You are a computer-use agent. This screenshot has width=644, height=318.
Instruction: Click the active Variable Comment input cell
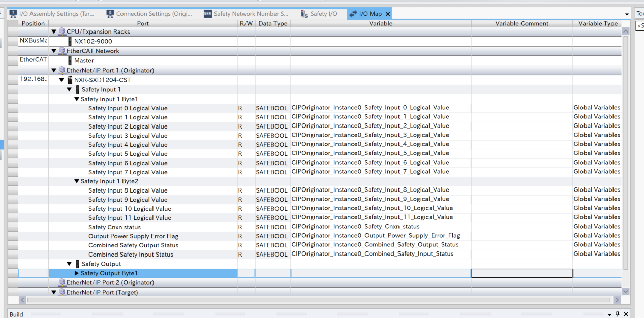tap(522, 274)
